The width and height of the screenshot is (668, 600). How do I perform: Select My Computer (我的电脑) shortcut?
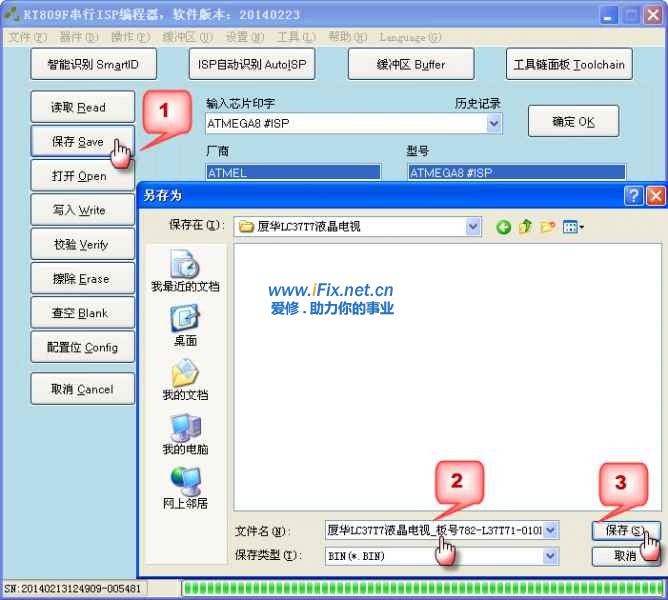(185, 435)
